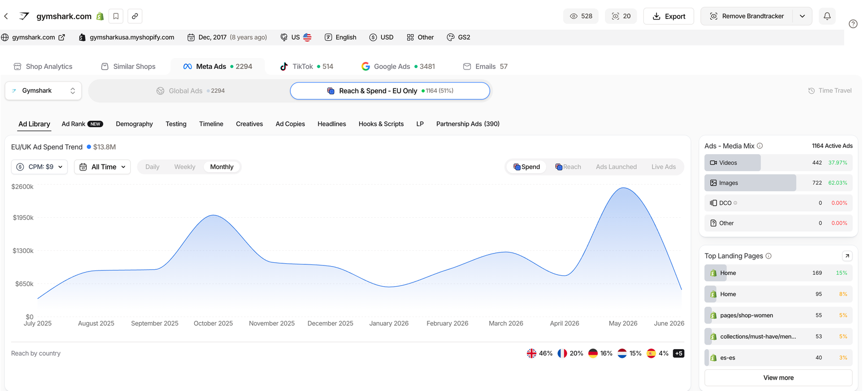
Task: Switch to Shop Analytics tab
Action: tap(43, 67)
